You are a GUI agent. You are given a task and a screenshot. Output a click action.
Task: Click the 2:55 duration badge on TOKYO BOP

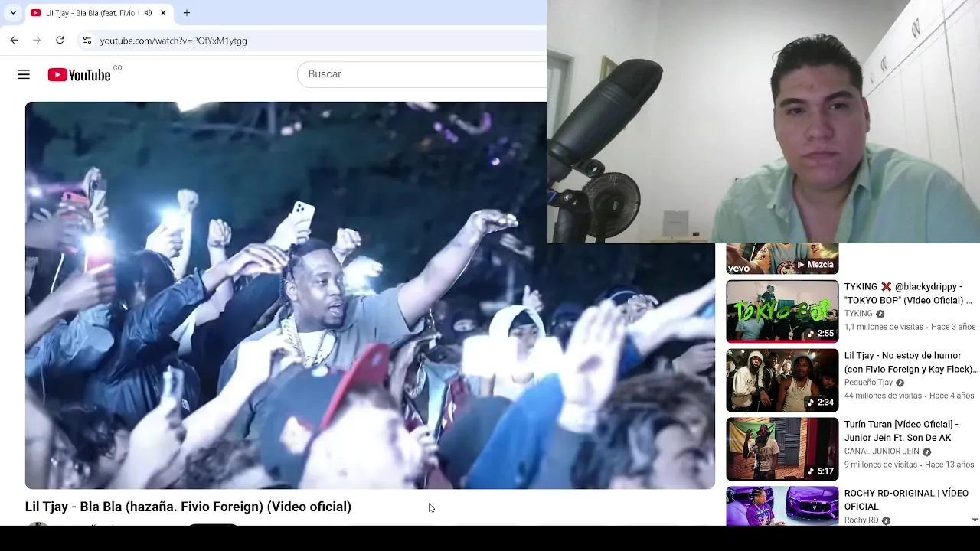point(821,334)
